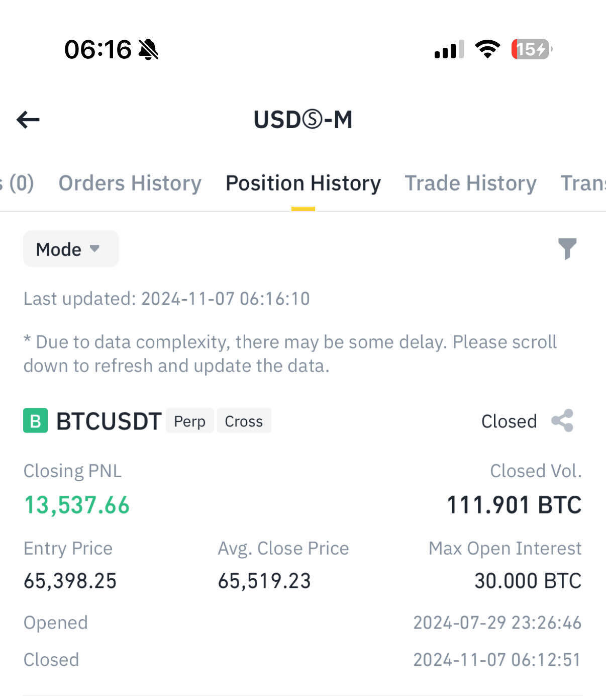Open the BTCUSDT position title
This screenshot has width=606, height=700.
[x=109, y=421]
